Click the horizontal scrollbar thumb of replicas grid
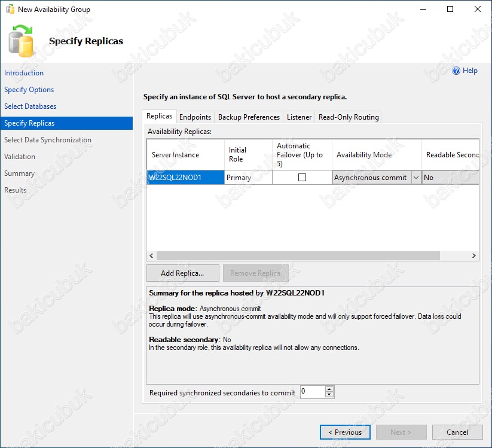 coord(298,255)
